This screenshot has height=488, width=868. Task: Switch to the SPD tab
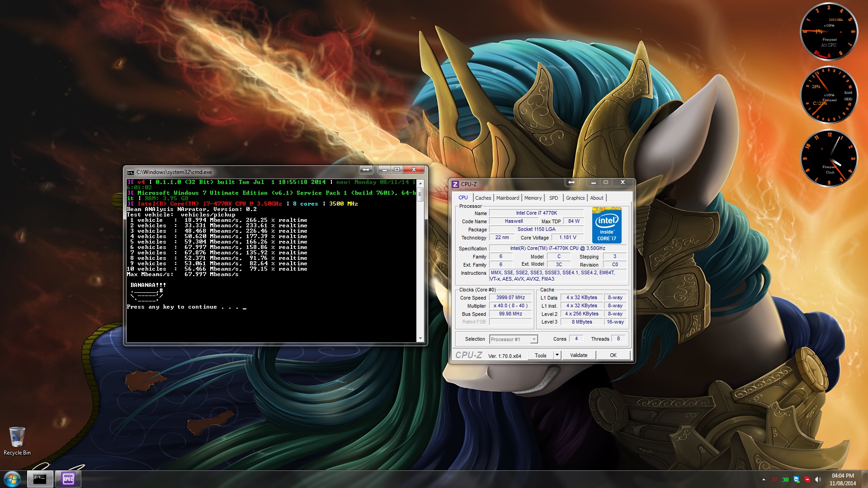click(553, 198)
